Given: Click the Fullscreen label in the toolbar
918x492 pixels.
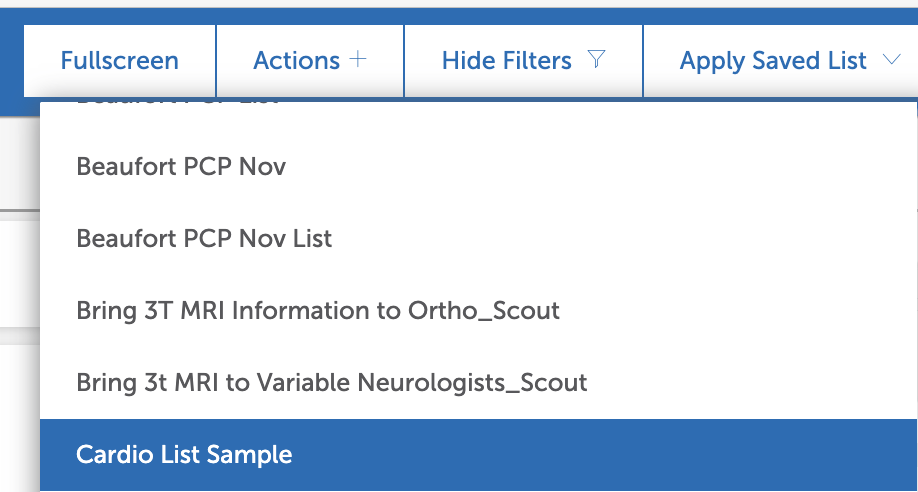Looking at the screenshot, I should click(x=120, y=61).
